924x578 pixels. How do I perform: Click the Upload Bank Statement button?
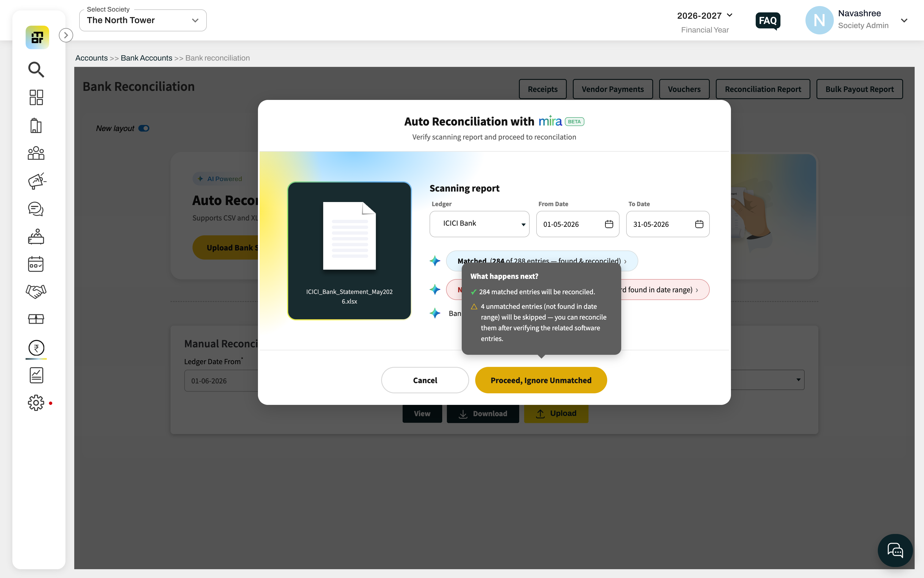coord(226,247)
